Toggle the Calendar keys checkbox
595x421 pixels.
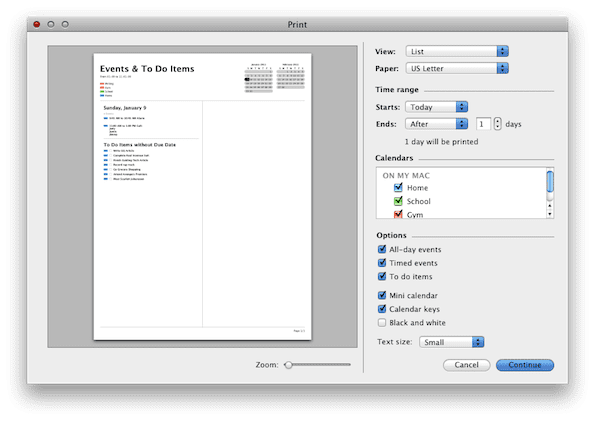(382, 309)
